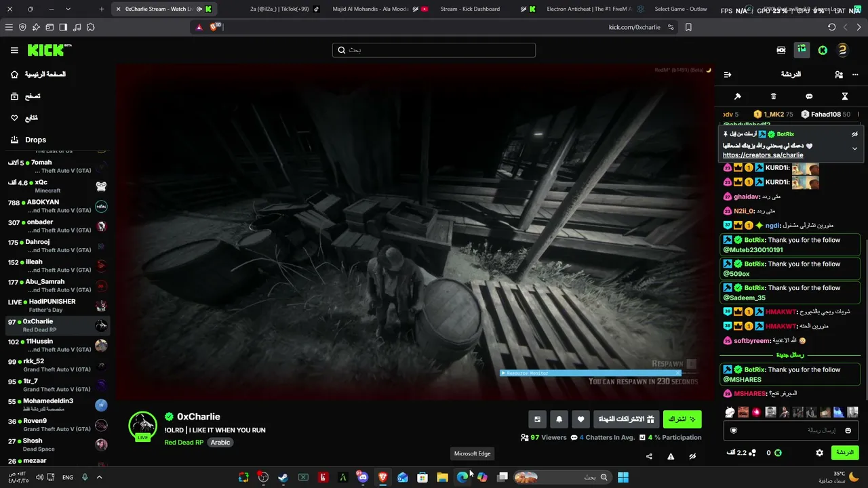Open the Shosh Dead Space stream
This screenshot has height=488, width=868.
point(58,445)
